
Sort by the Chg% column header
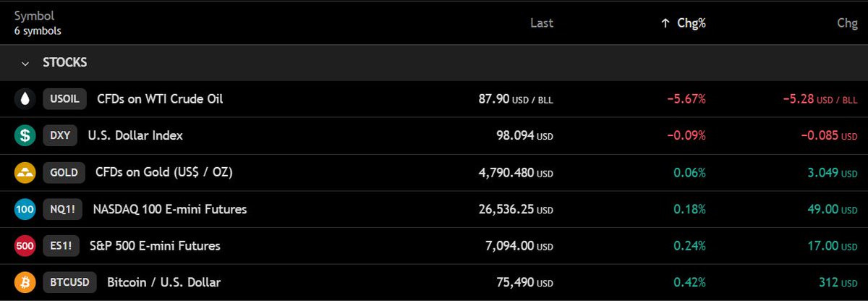pyautogui.click(x=691, y=23)
